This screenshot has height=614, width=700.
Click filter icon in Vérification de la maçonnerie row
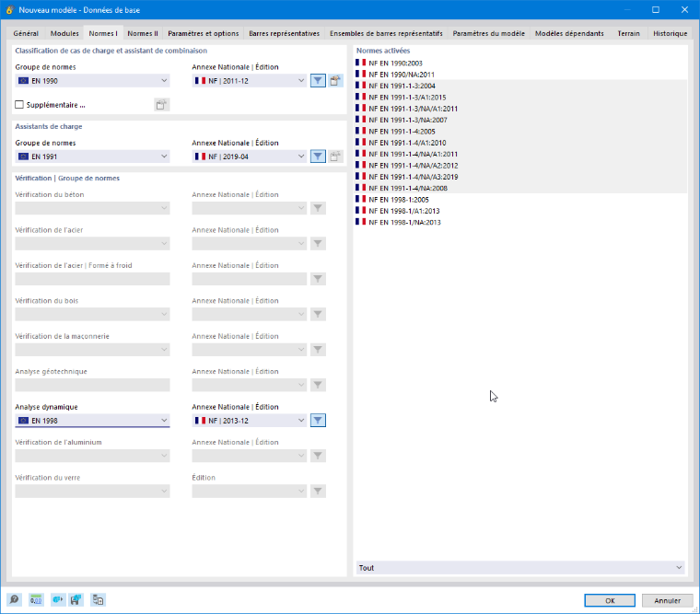tap(318, 350)
